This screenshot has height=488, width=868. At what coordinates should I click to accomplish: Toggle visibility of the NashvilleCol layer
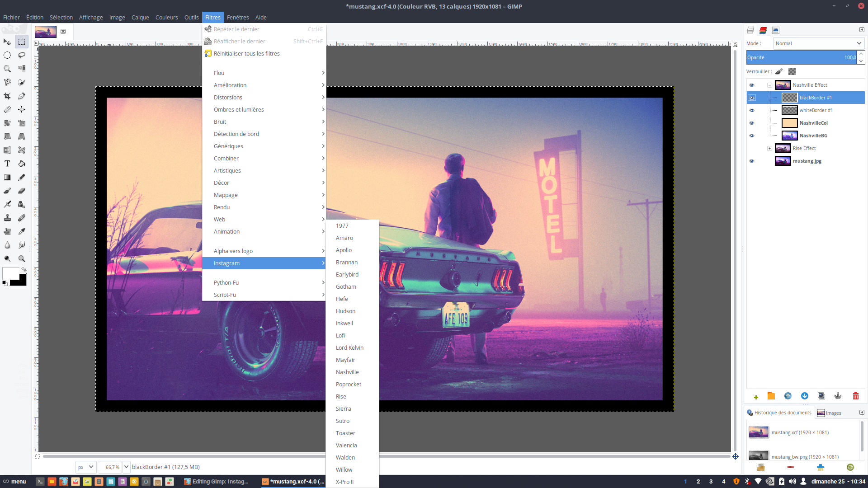753,123
